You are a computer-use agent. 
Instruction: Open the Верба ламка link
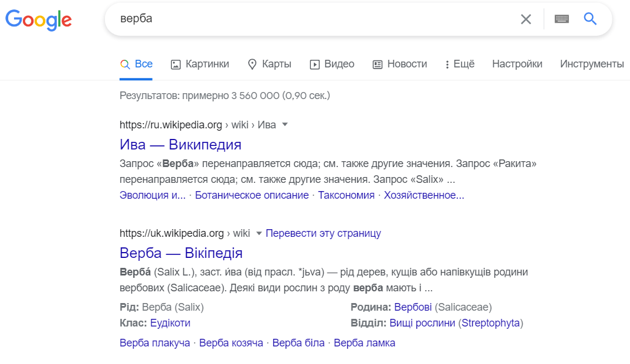point(364,343)
